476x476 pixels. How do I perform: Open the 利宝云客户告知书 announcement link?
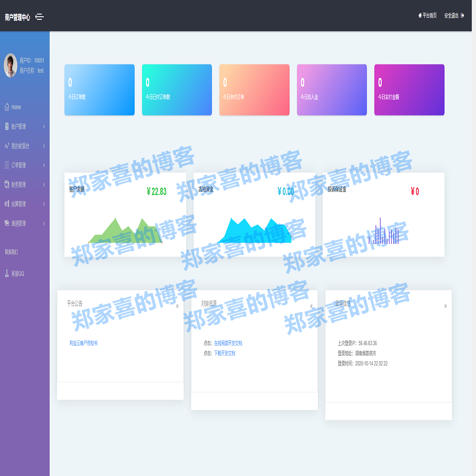tap(84, 343)
